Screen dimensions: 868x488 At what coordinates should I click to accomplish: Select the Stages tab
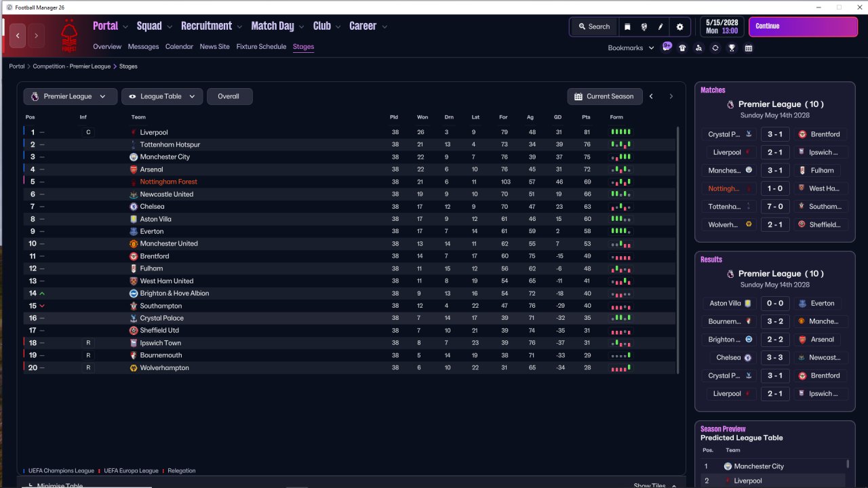[x=303, y=47]
